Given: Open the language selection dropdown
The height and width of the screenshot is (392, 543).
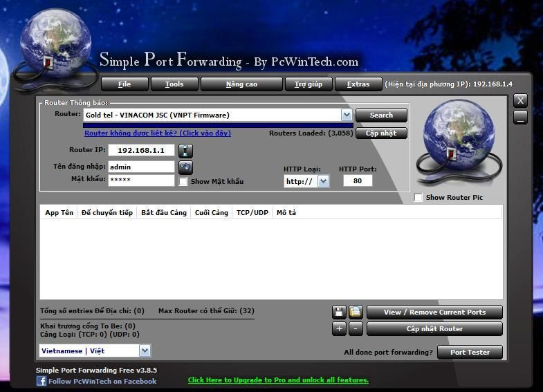Looking at the screenshot, I should click(145, 351).
